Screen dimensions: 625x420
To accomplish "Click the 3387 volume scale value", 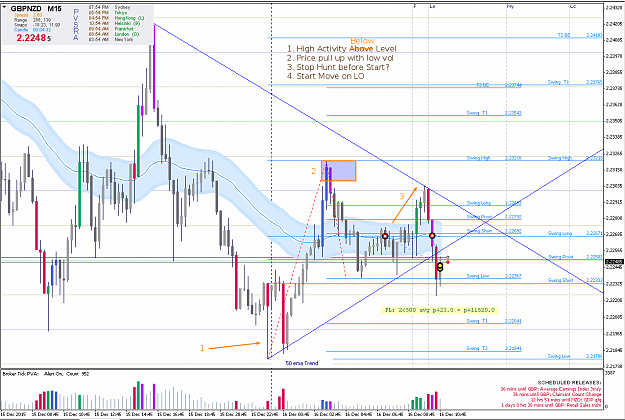I will [x=610, y=373].
